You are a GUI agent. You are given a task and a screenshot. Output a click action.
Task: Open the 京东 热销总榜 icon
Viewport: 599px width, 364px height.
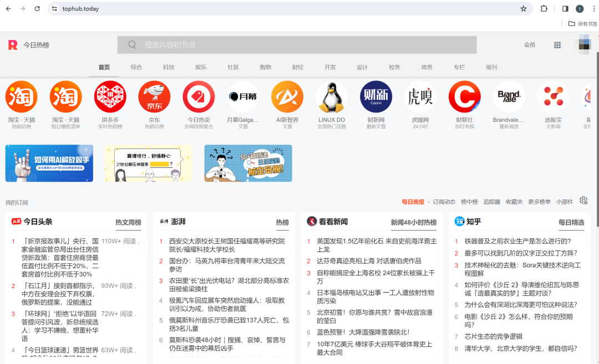(x=154, y=97)
